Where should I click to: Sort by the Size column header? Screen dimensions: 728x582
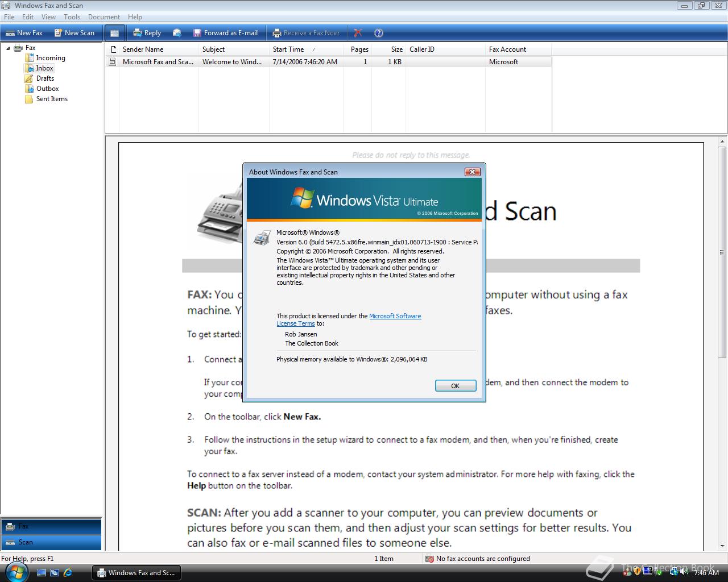point(388,49)
